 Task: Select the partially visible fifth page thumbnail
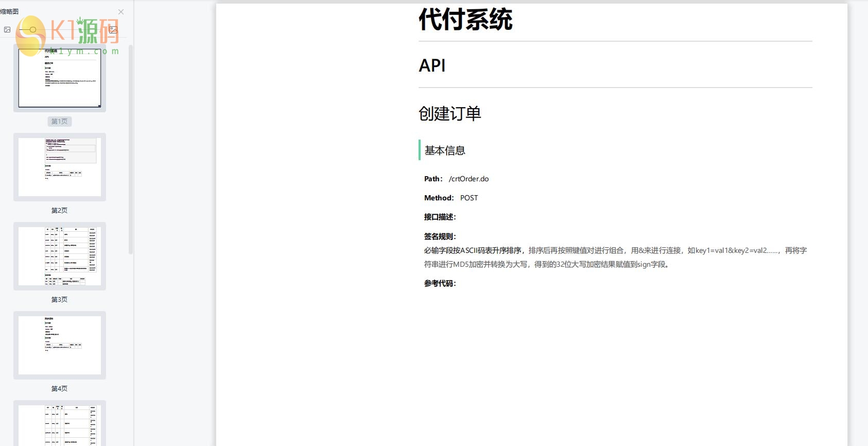60,424
